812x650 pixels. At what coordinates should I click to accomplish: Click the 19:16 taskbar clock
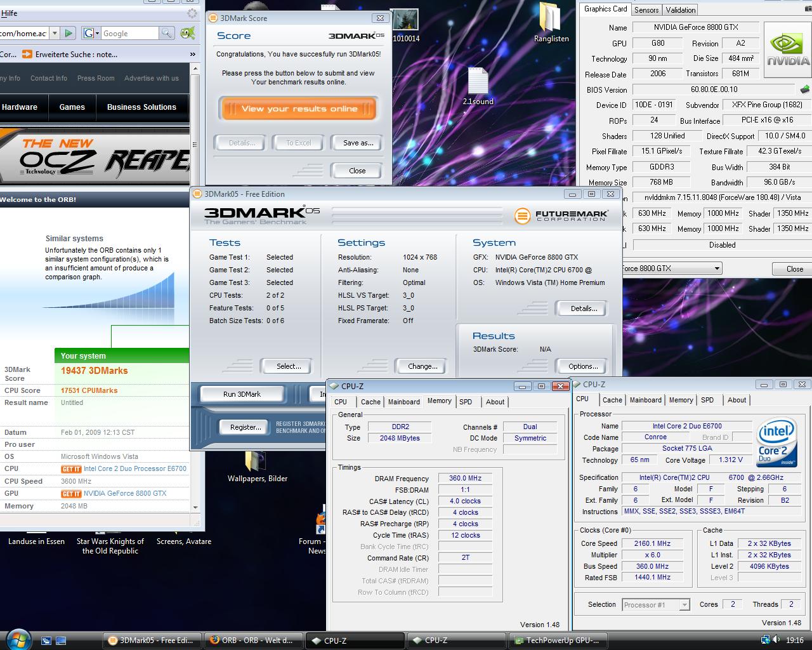click(x=794, y=640)
